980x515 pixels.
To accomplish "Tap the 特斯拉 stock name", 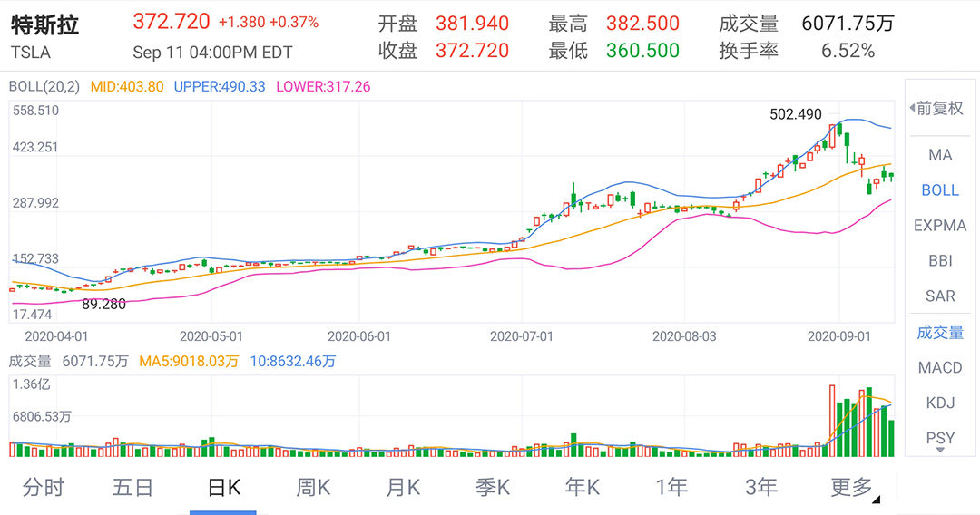I will pos(45,24).
